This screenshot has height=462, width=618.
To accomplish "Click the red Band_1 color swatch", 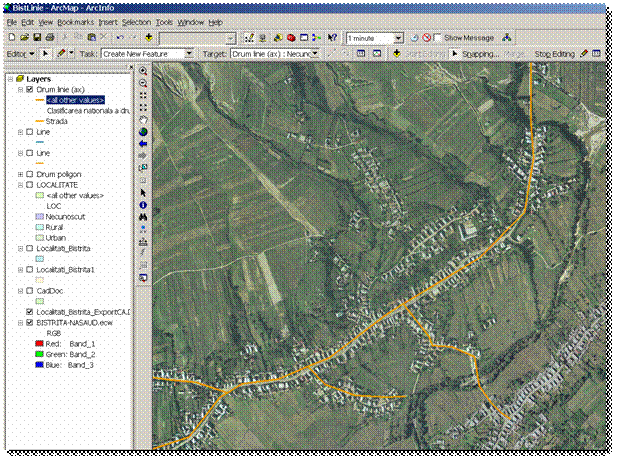I will (39, 342).
